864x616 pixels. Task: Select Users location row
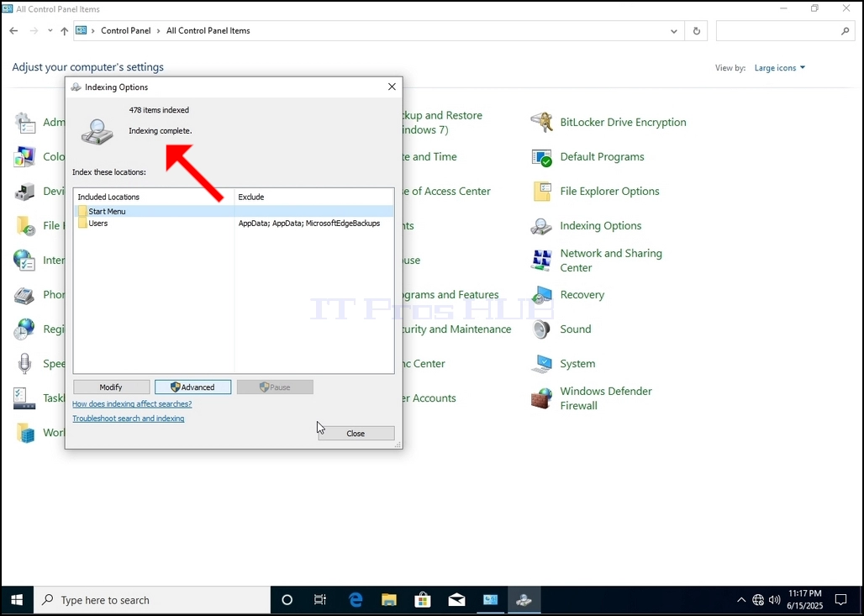pos(234,224)
